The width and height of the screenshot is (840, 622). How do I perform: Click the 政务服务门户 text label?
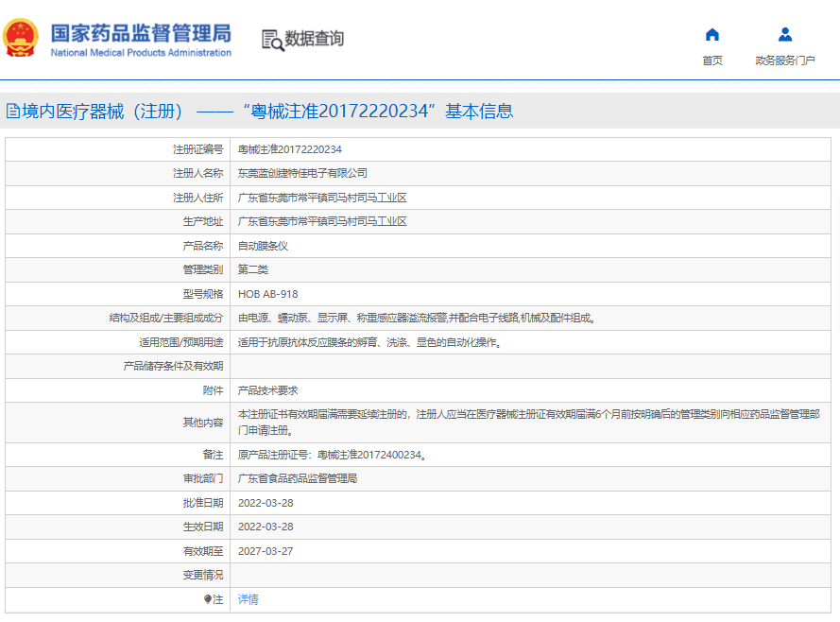(x=785, y=60)
